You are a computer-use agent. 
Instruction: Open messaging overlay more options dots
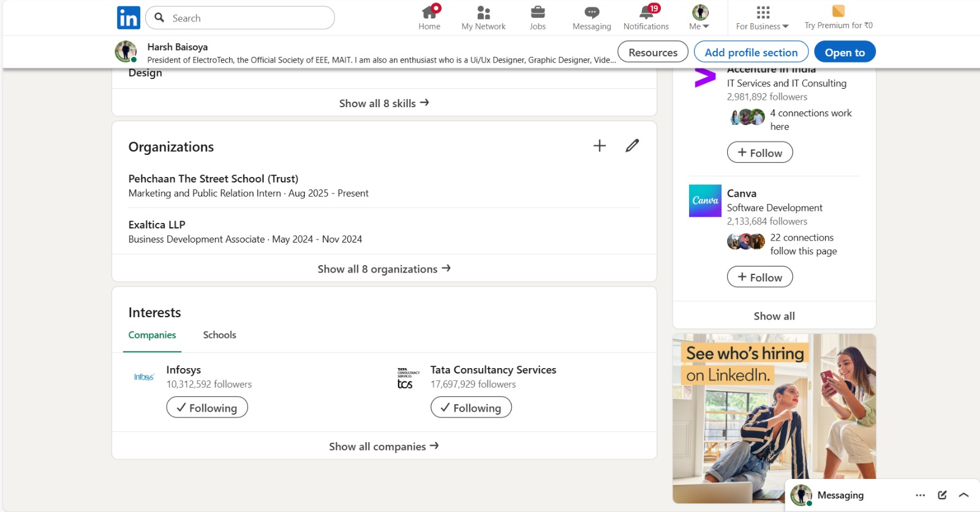920,495
